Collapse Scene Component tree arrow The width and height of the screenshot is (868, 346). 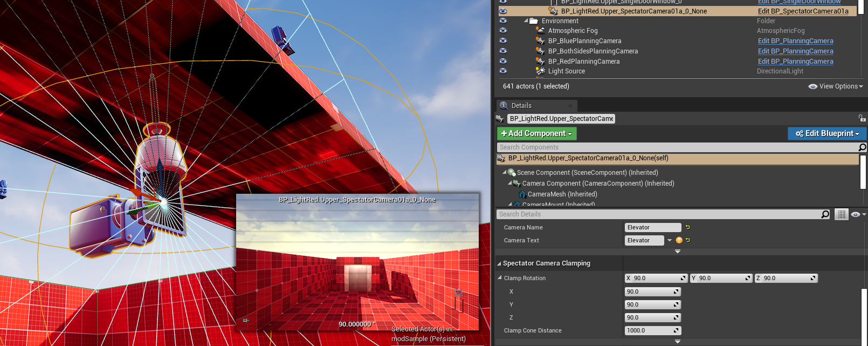click(505, 173)
